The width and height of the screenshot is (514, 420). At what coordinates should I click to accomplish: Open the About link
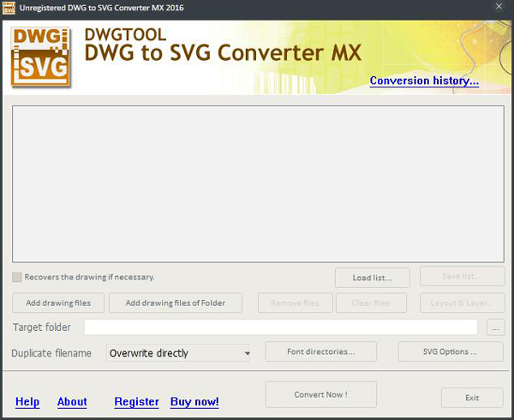point(72,402)
